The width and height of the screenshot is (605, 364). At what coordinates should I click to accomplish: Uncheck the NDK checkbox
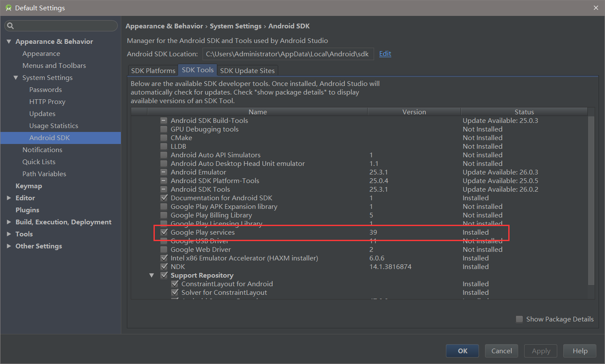click(x=164, y=267)
